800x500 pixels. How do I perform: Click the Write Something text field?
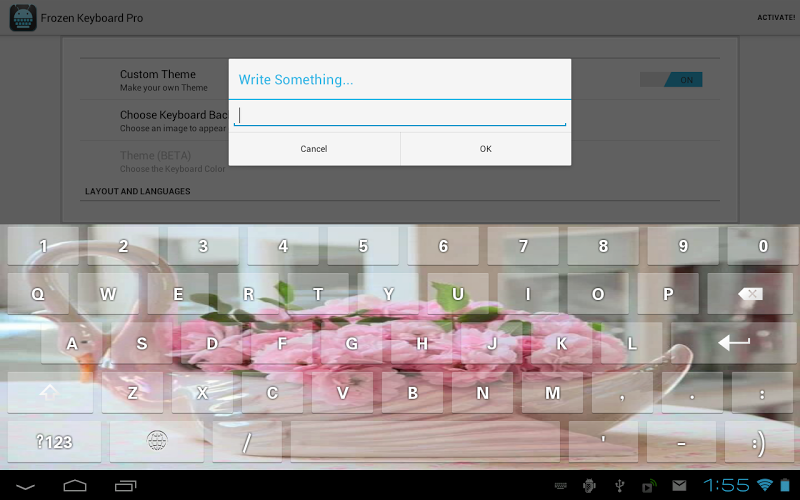400,116
